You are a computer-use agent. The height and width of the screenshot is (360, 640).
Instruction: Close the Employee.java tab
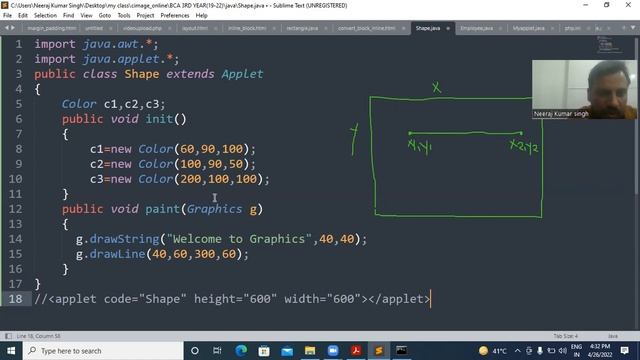click(x=500, y=28)
